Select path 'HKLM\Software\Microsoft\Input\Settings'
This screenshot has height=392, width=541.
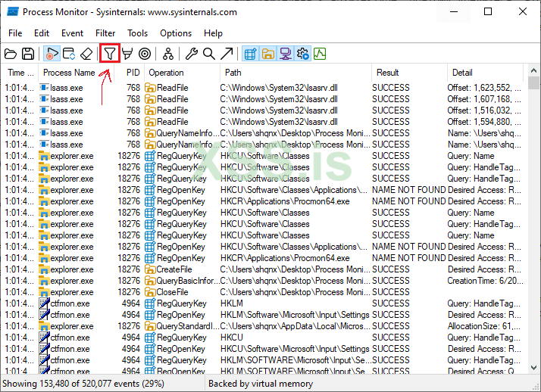tap(295, 315)
